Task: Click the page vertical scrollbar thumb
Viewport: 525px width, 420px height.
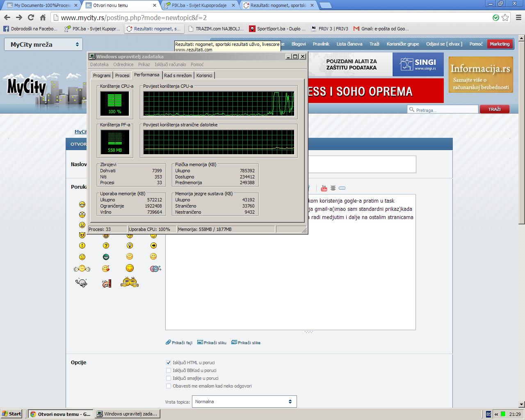Action: (x=521, y=132)
